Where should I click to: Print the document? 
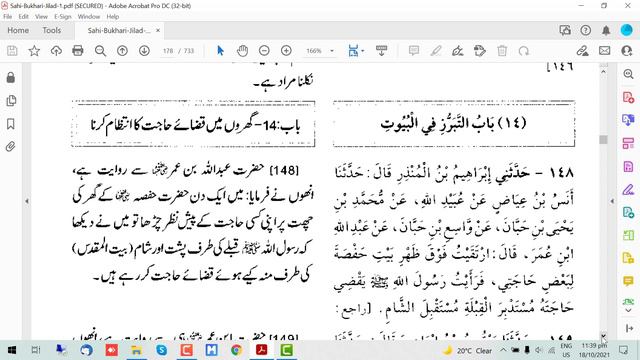click(78, 51)
